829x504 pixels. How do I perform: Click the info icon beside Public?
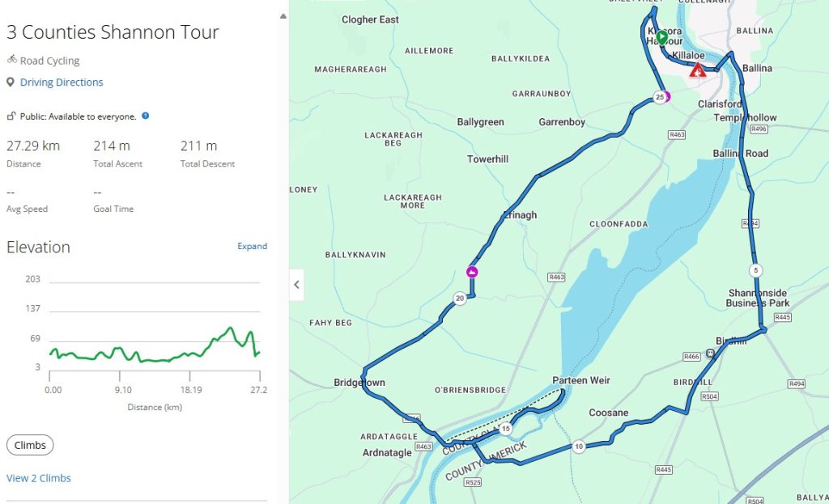[x=146, y=116]
